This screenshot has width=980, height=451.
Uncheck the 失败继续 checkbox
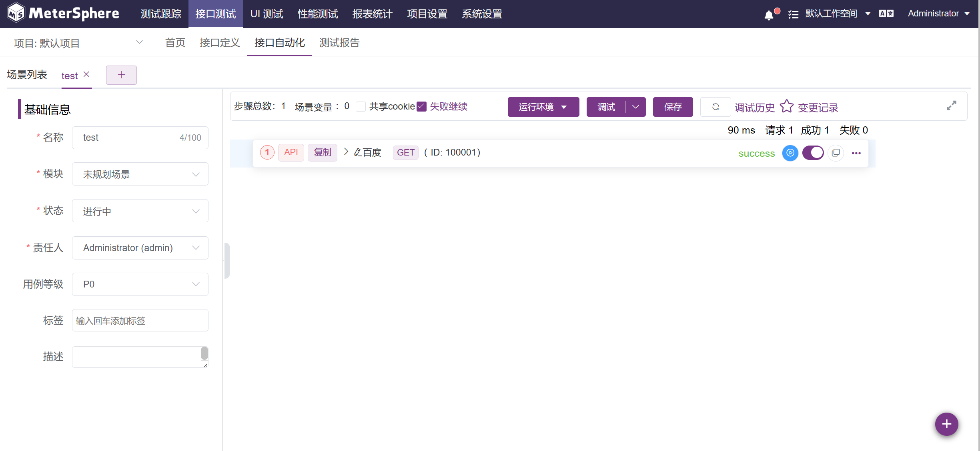tap(421, 106)
